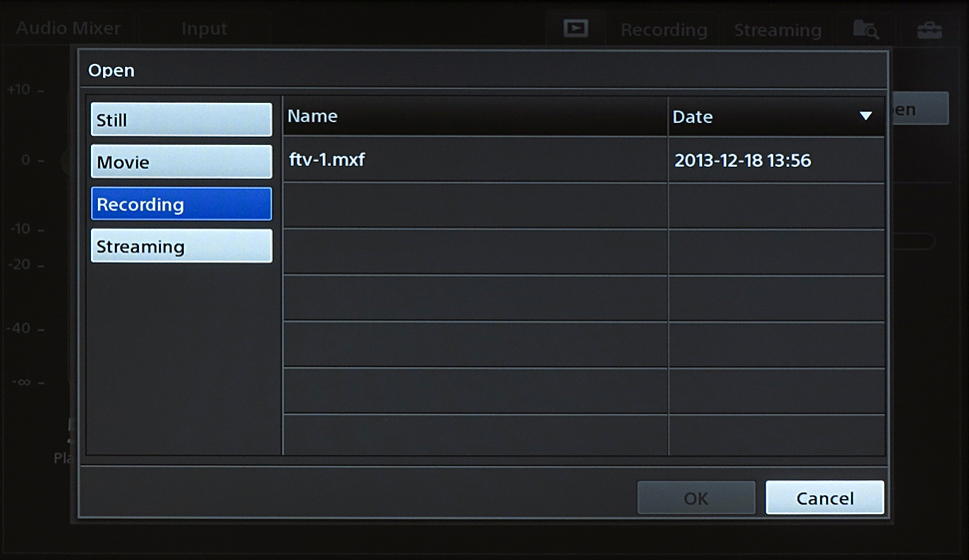Click the Date column header label

pyautogui.click(x=692, y=117)
